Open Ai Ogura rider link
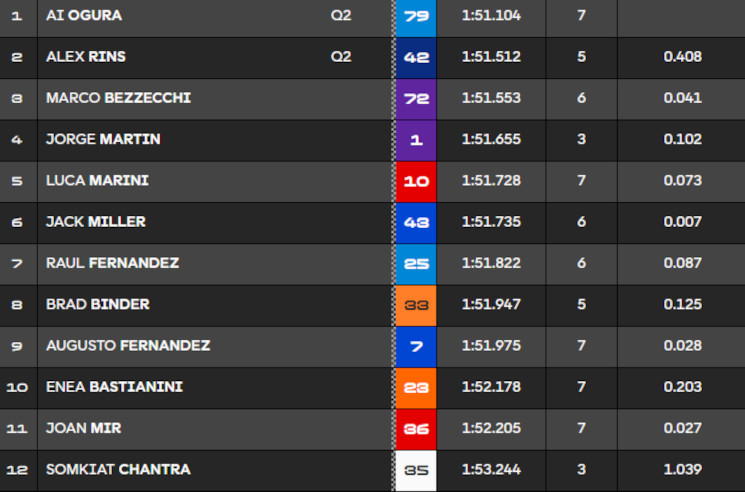745x492 pixels. (84, 16)
